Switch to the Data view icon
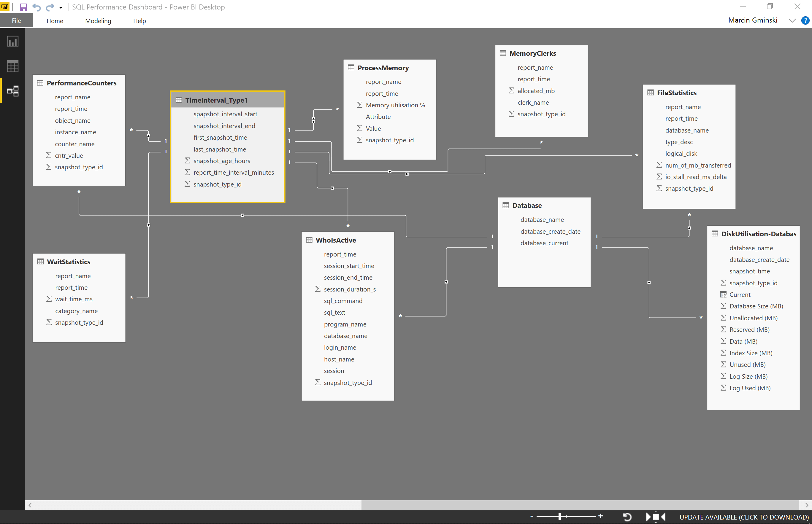812x524 pixels. [12, 66]
